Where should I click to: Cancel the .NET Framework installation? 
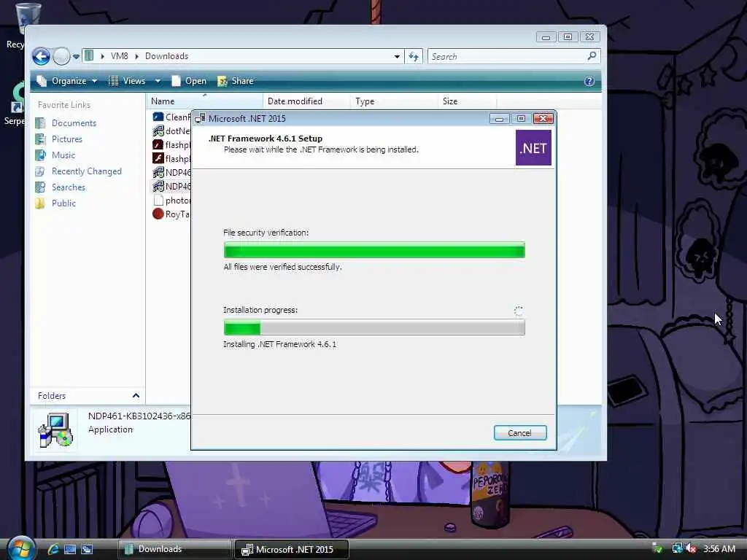(519, 433)
